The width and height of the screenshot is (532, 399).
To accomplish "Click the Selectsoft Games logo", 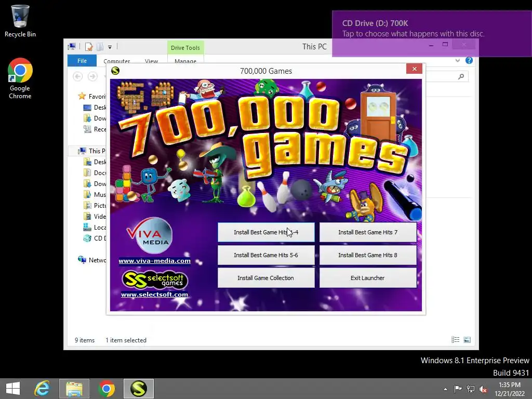I will click(x=154, y=279).
